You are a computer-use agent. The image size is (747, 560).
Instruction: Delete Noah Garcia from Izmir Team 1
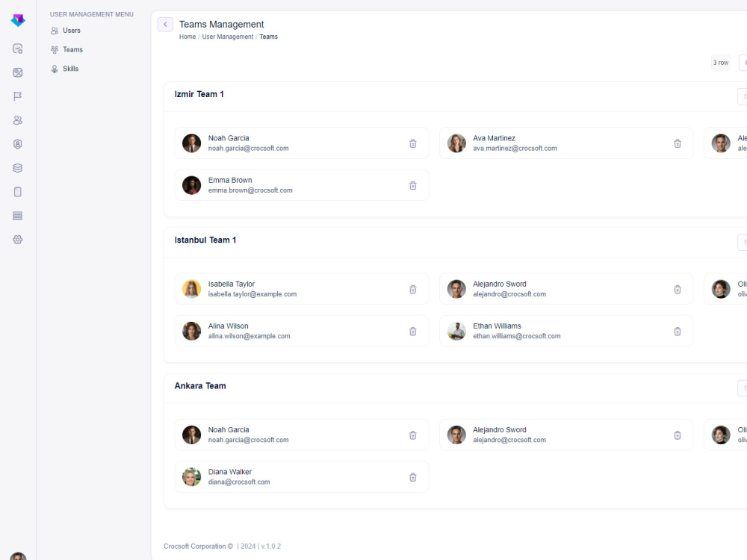pos(412,143)
